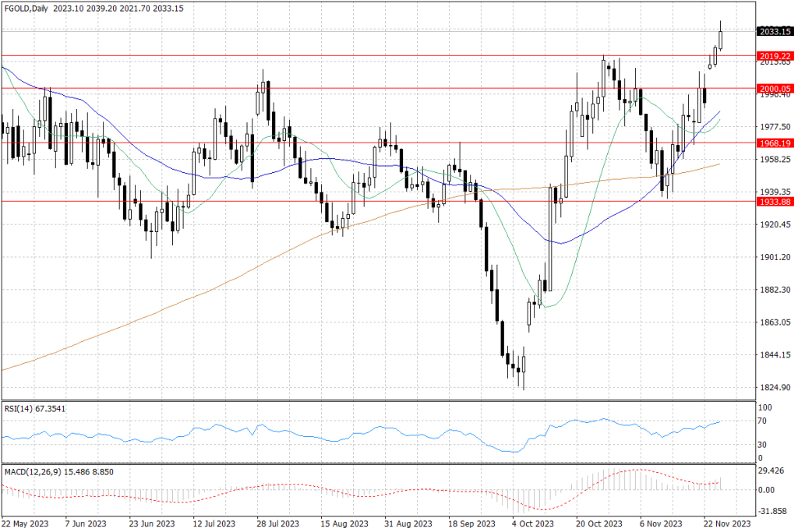The width and height of the screenshot is (798, 532).
Task: Select the red 2000.05 price level label
Action: pyautogui.click(x=775, y=89)
